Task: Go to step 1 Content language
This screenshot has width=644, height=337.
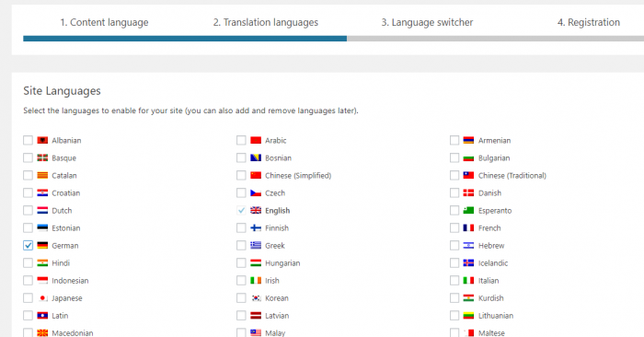Action: (x=104, y=22)
